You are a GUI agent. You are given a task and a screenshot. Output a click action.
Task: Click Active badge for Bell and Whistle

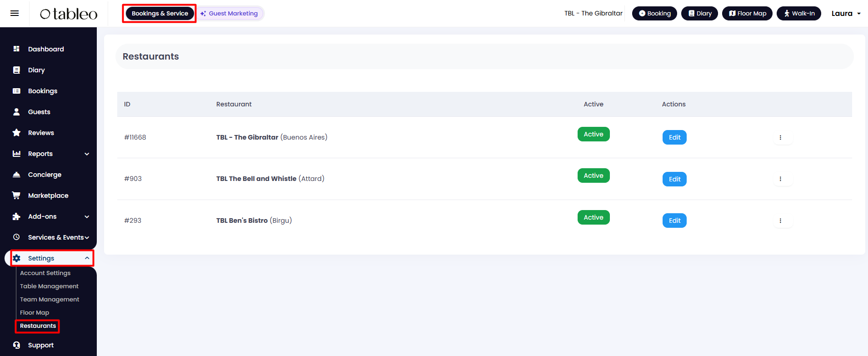[594, 175]
